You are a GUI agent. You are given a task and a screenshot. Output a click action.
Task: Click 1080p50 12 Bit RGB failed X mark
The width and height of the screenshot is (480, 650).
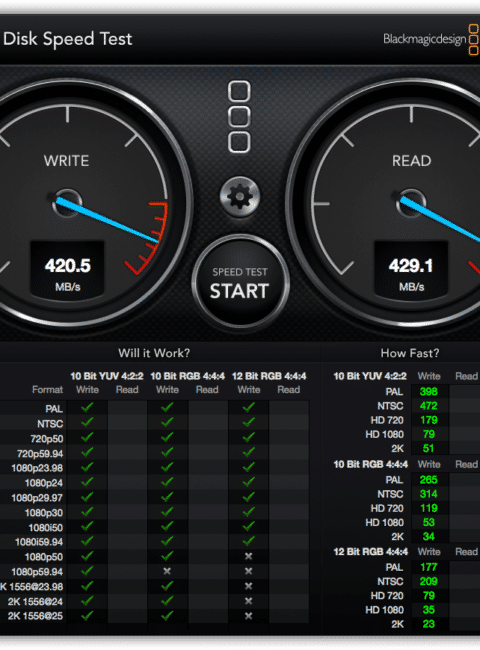coord(248,556)
